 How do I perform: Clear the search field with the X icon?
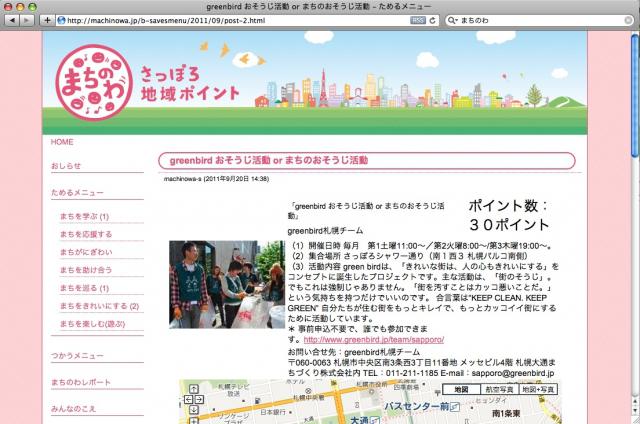(x=628, y=20)
